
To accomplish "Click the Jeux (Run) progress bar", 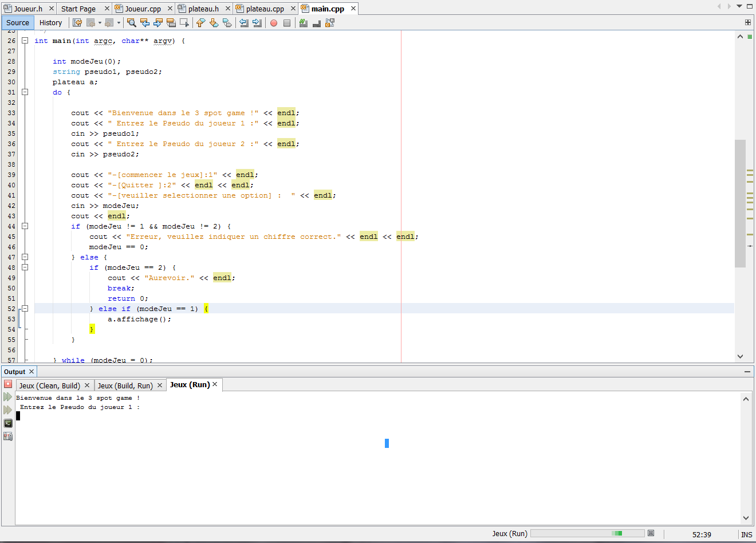I will click(x=587, y=533).
